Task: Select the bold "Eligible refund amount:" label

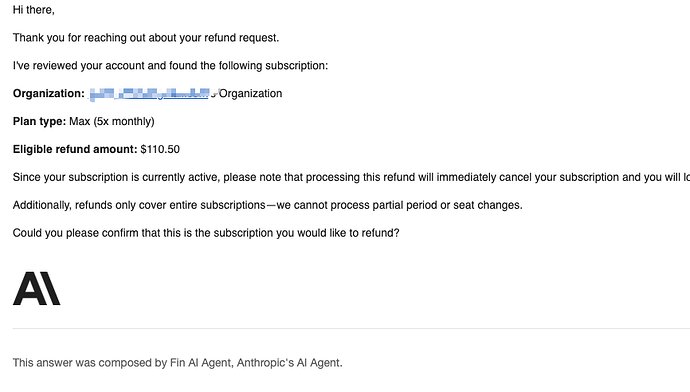Action: (x=75, y=149)
